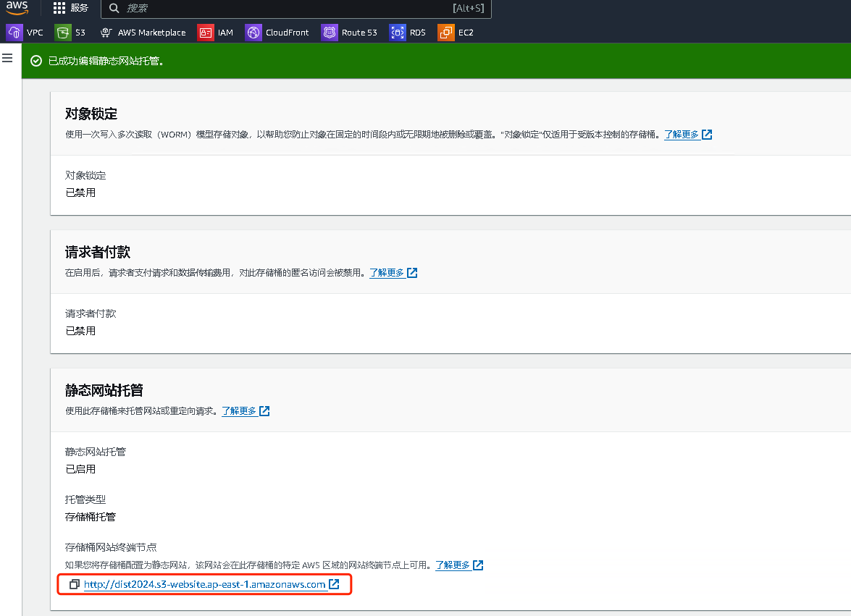Open the S3 bucket shortcut icon

click(63, 33)
